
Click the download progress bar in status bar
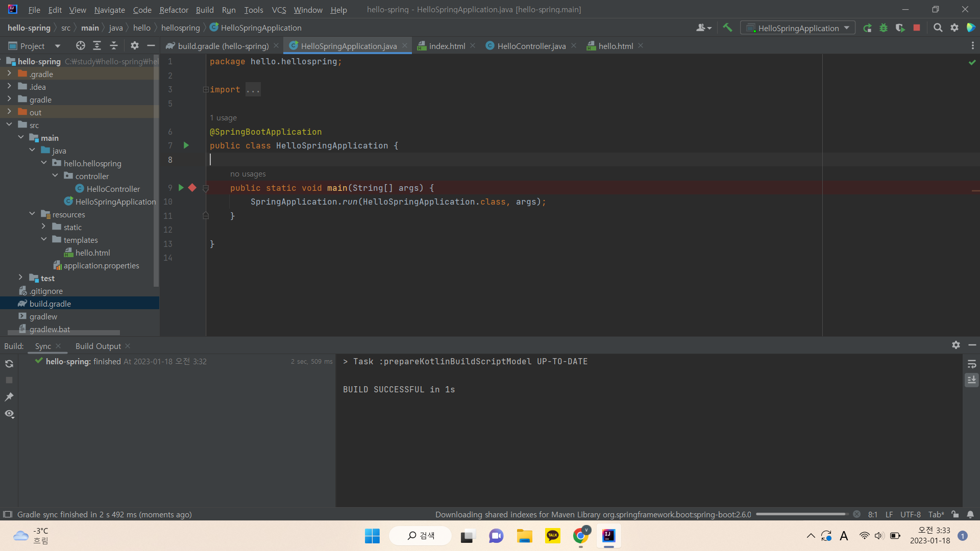802,514
